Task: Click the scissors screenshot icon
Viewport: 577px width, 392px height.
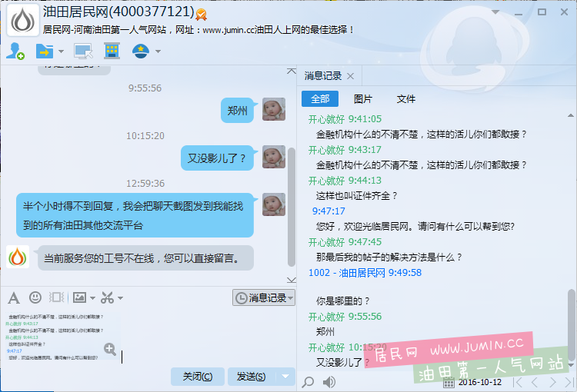Action: 106,297
